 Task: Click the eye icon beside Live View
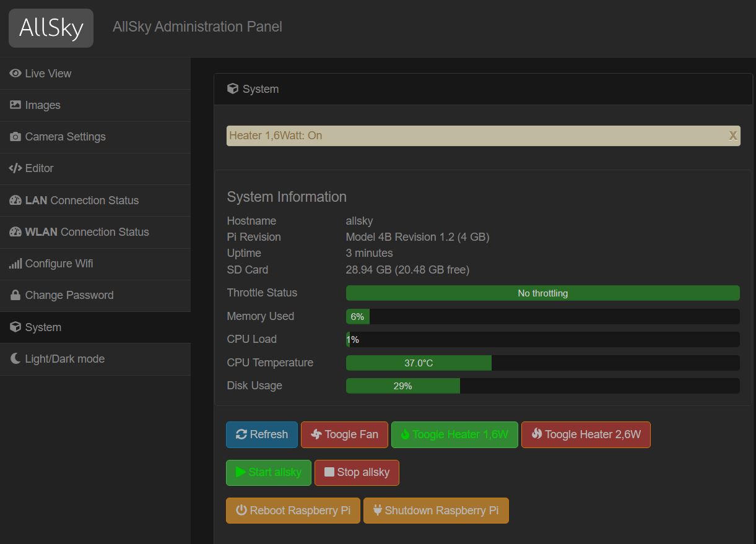tap(15, 73)
